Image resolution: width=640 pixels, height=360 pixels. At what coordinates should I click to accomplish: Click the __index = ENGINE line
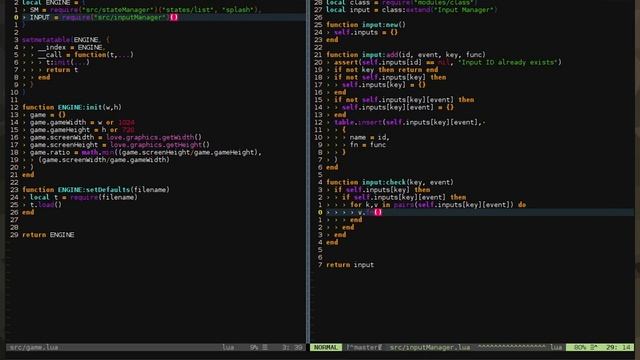pos(71,47)
